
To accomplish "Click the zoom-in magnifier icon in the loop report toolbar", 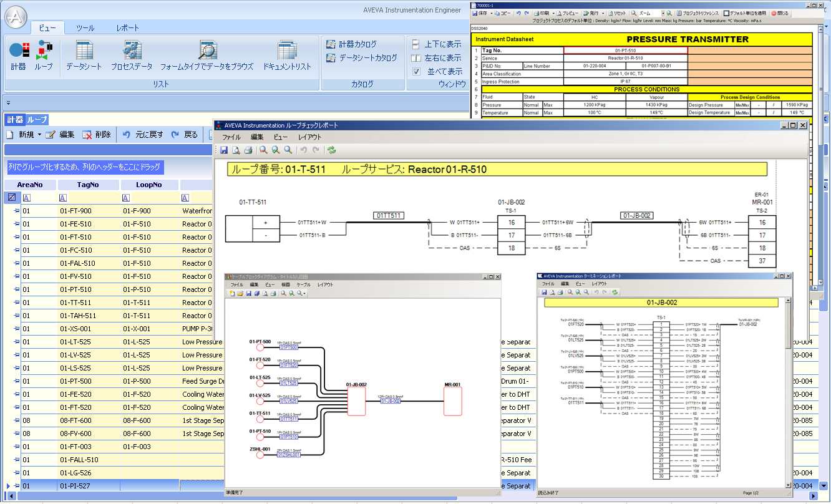I will click(275, 150).
